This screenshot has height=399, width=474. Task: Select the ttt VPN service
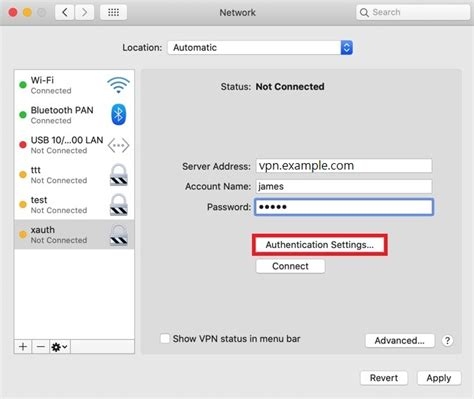pyautogui.click(x=74, y=175)
